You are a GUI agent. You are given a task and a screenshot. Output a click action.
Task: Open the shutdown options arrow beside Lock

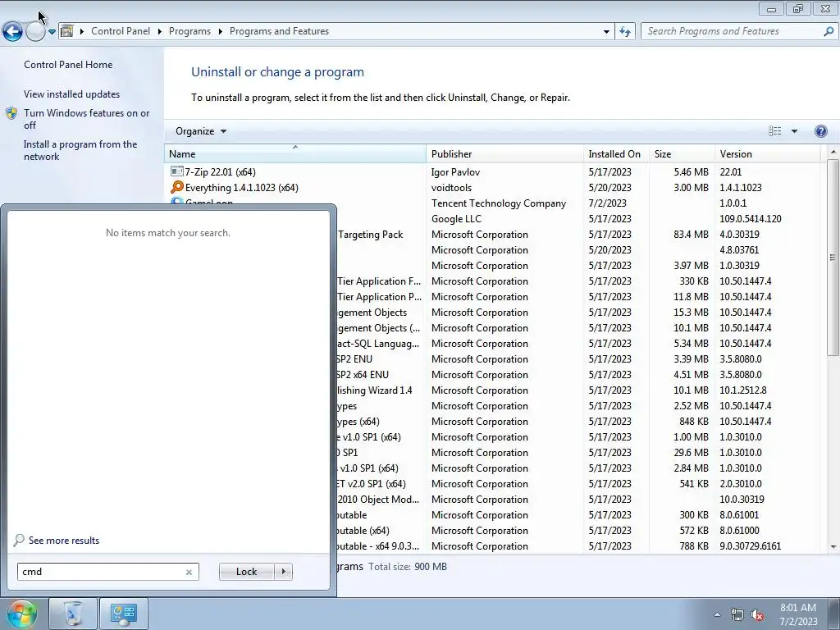click(x=283, y=572)
